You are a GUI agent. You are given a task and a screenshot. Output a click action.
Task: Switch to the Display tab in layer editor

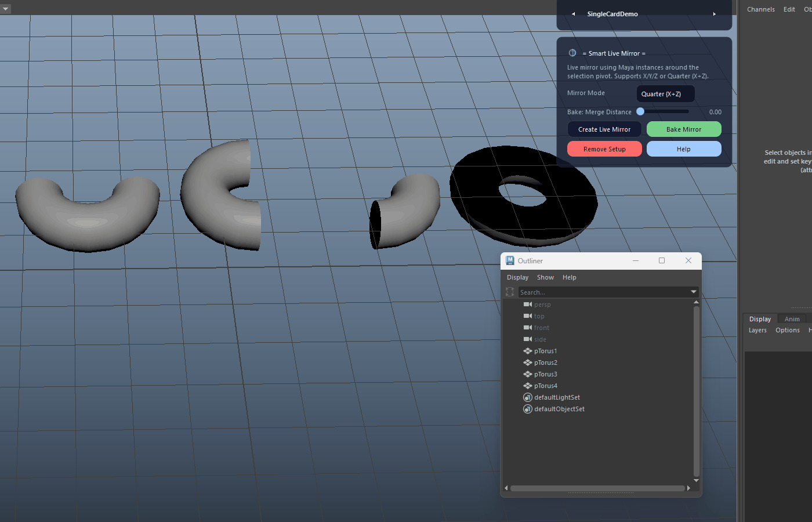tap(760, 319)
